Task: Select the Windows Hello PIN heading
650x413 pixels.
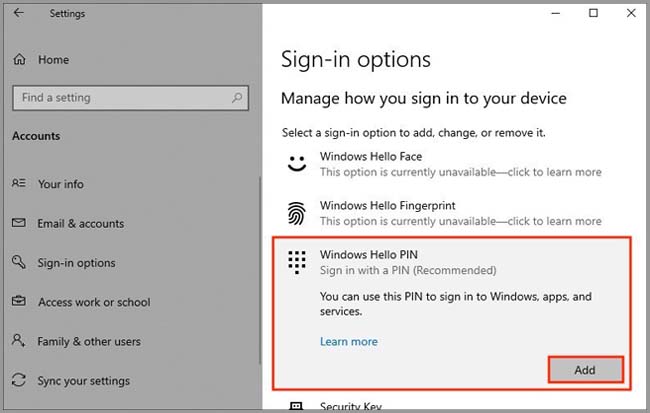Action: coord(369,255)
